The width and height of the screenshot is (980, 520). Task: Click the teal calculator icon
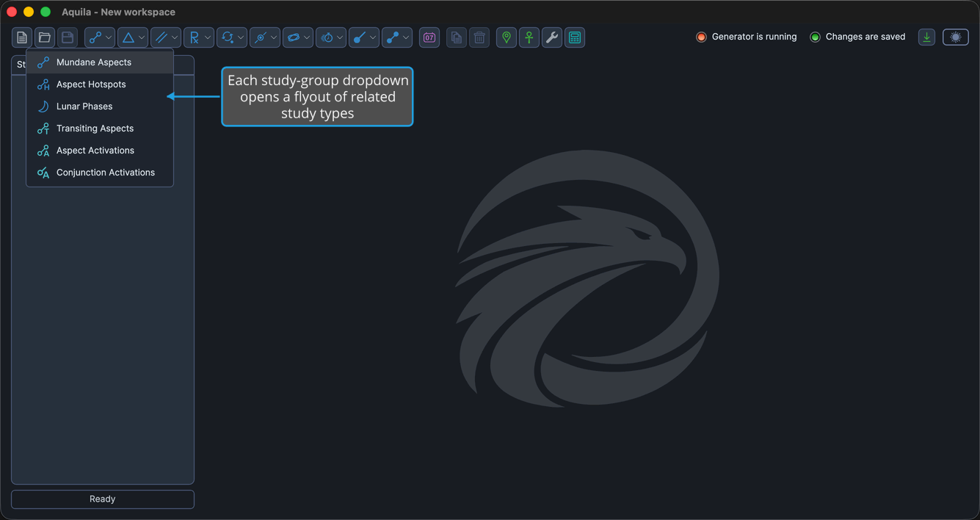click(x=575, y=37)
